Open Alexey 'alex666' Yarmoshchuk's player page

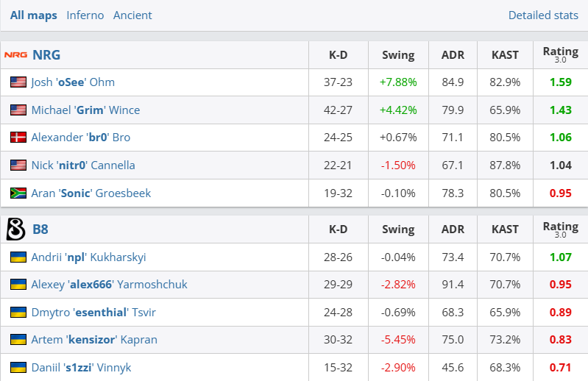[109, 285]
